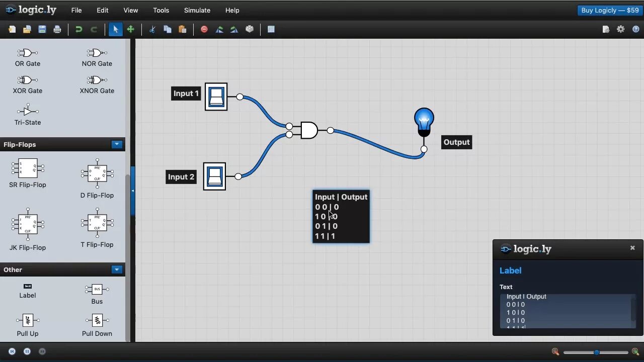Toggle the Input 2 switch
The height and width of the screenshot is (362, 644).
pyautogui.click(x=214, y=176)
